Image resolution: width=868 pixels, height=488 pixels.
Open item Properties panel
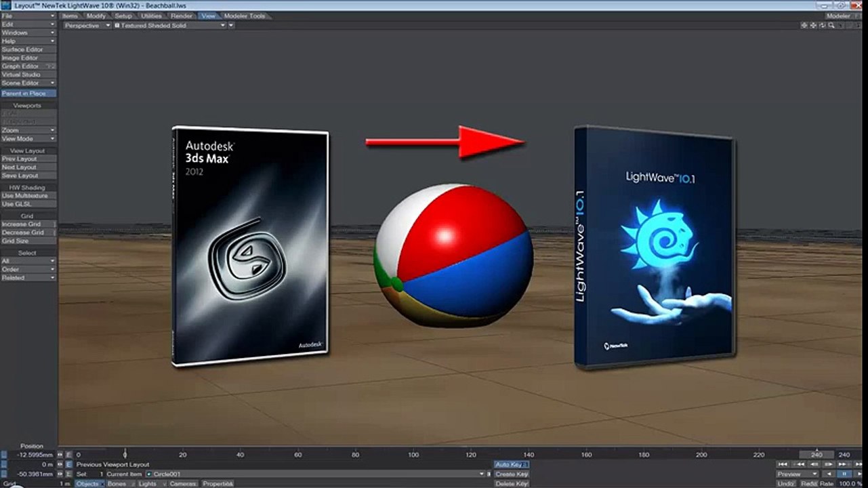218,484
